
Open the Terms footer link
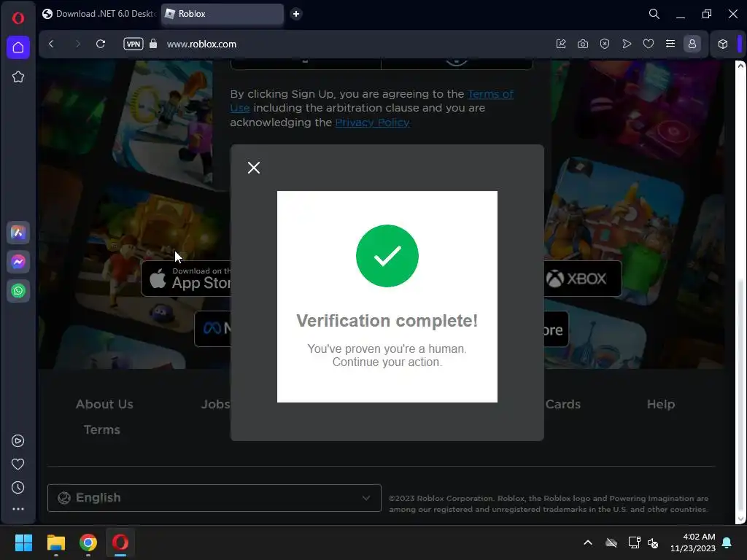(x=102, y=429)
